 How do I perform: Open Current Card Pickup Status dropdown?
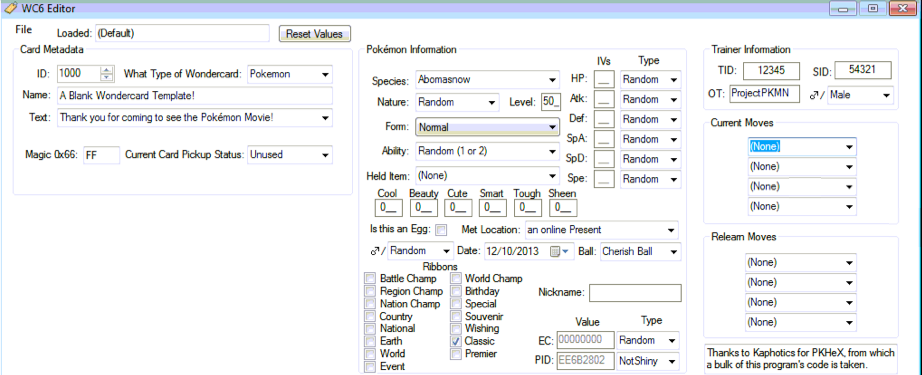click(290, 155)
